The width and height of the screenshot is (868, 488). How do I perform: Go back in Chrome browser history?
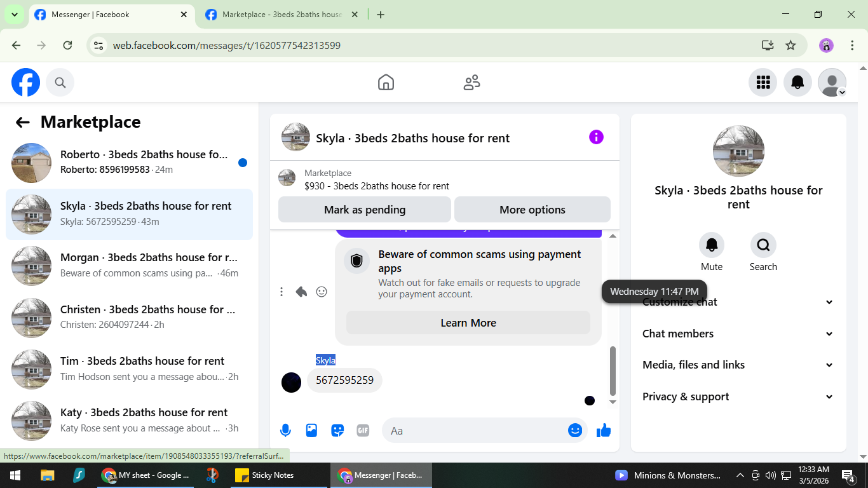pos(17,45)
